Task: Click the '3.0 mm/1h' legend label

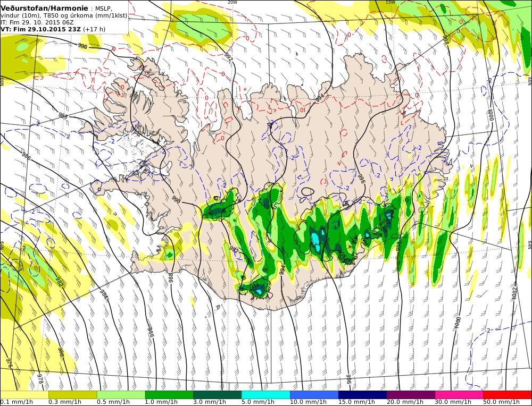Action: click(210, 402)
